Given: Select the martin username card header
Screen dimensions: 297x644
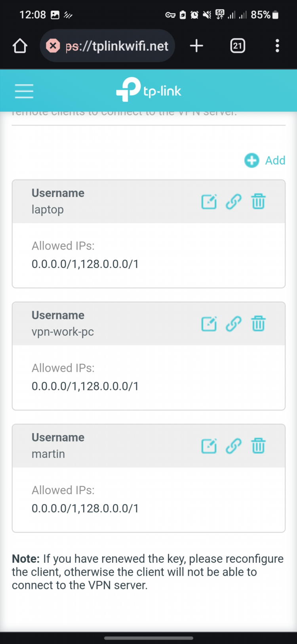Looking at the screenshot, I should point(148,446).
